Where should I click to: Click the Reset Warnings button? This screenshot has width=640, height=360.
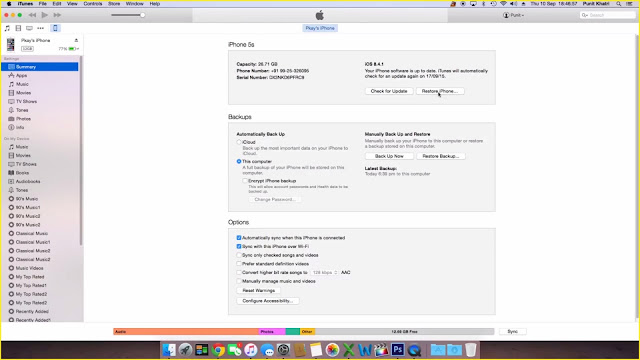258,291
